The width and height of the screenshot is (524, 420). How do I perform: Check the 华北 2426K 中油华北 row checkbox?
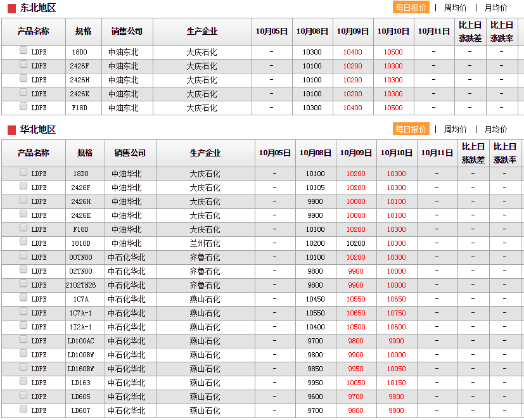click(23, 213)
